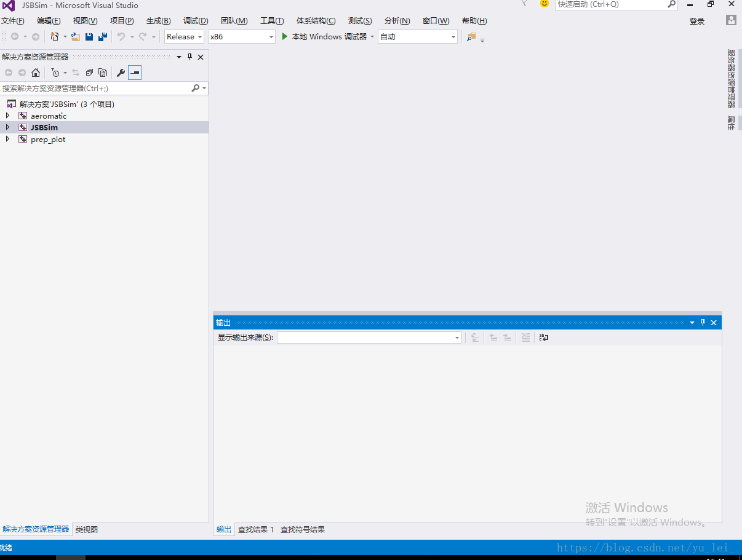Click the Save floppy disk icon
742x560 pixels.
(89, 37)
